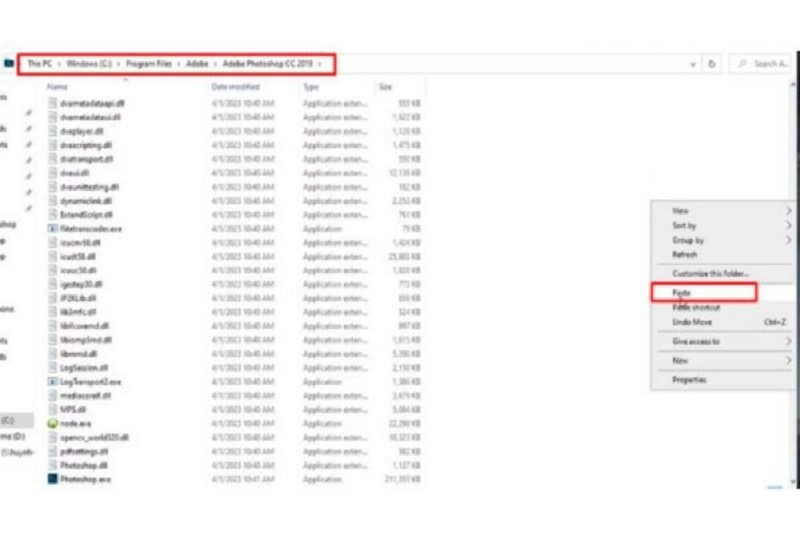Select the (D:) drive in sidebar
This screenshot has height=533, width=800.
[x=14, y=437]
